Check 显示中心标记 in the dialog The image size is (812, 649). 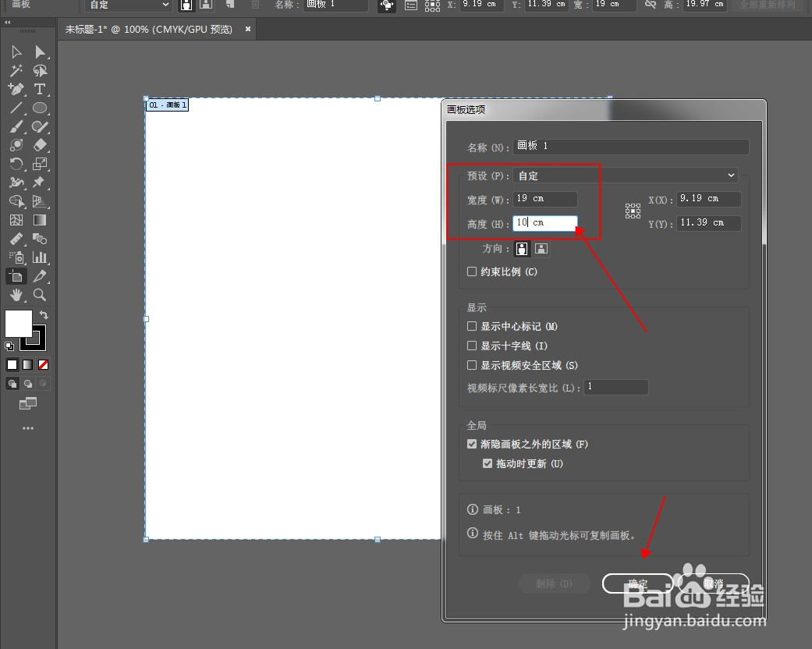[x=472, y=326]
